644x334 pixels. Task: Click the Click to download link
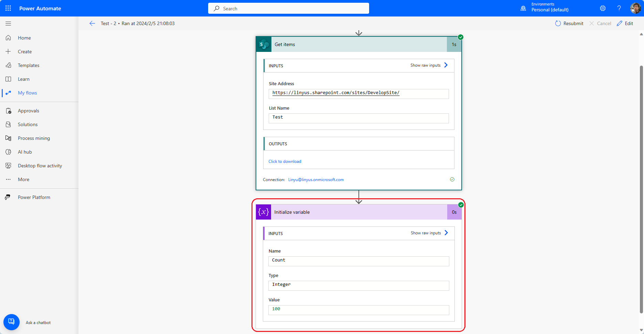285,162
